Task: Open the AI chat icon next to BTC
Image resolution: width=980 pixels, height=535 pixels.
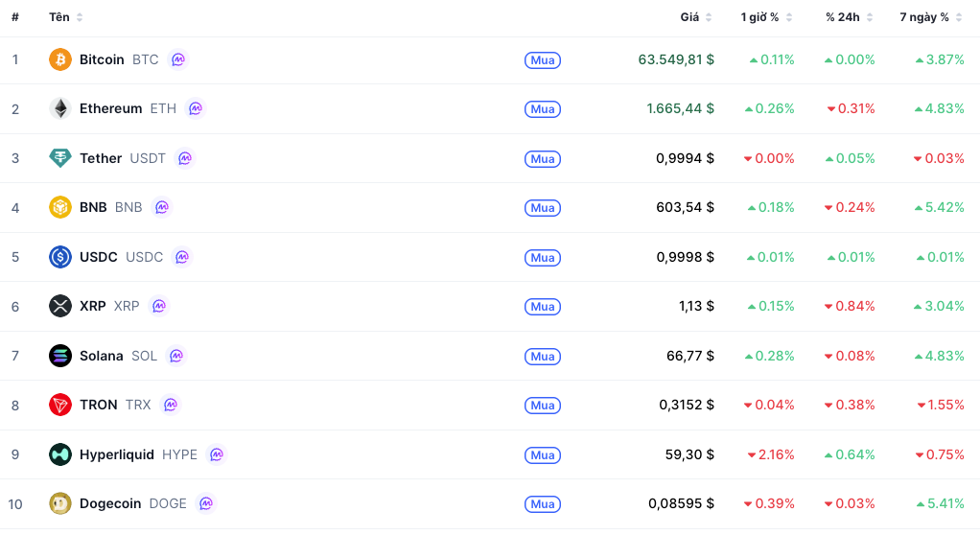Action: [x=178, y=59]
